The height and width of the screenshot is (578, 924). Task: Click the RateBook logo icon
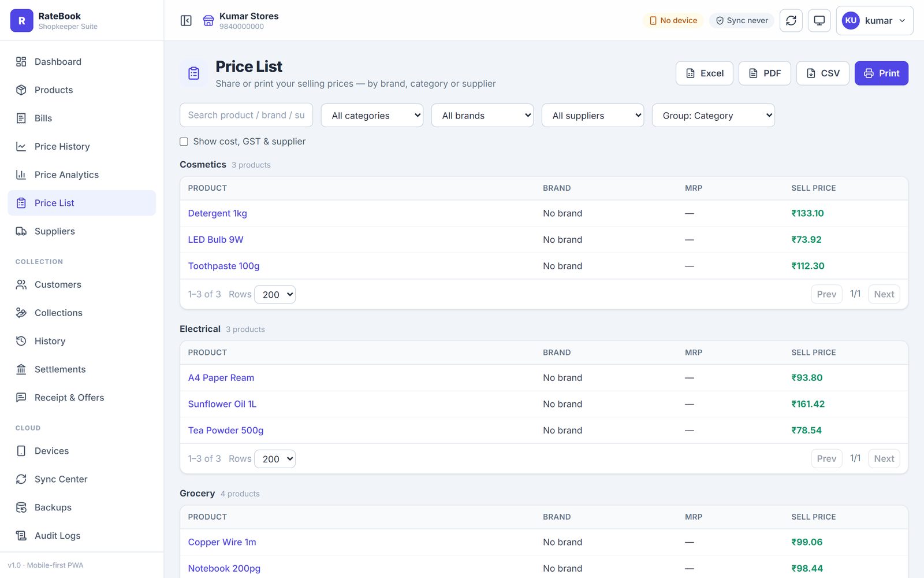coord(21,21)
